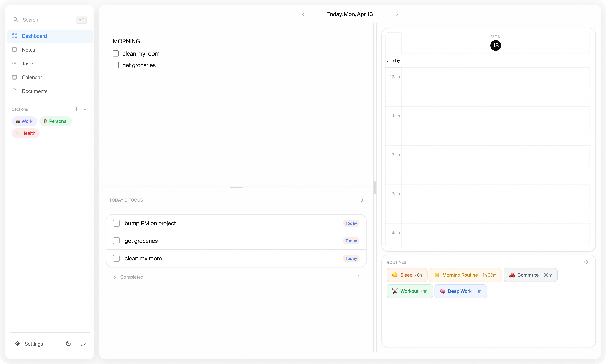This screenshot has height=364, width=606.
Task: Click the logout arrow icon
Action: [83, 344]
